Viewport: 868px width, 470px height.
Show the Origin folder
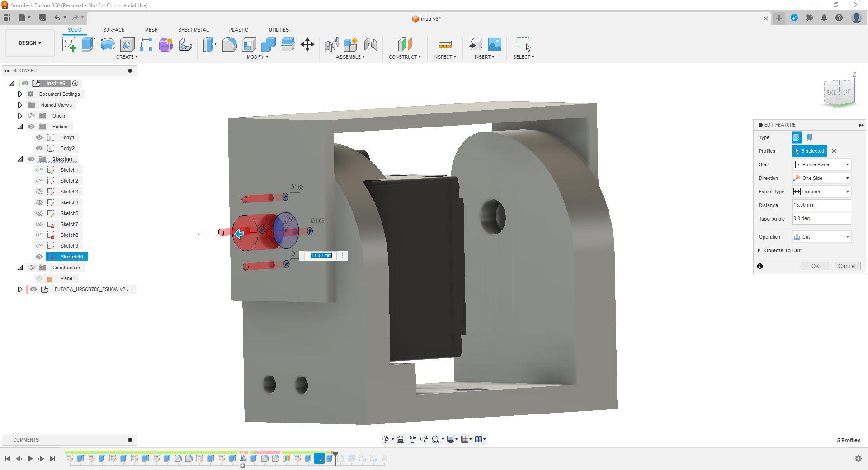tap(31, 116)
